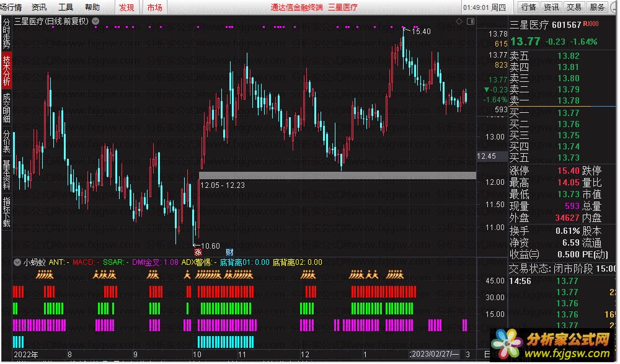The width and height of the screenshot is (620, 364).
Task: Select the 基本资料 sidebar tab
Action: 6,174
